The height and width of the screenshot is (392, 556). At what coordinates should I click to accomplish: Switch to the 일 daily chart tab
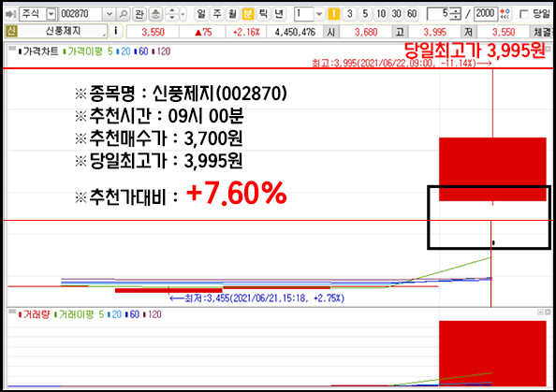coord(201,14)
